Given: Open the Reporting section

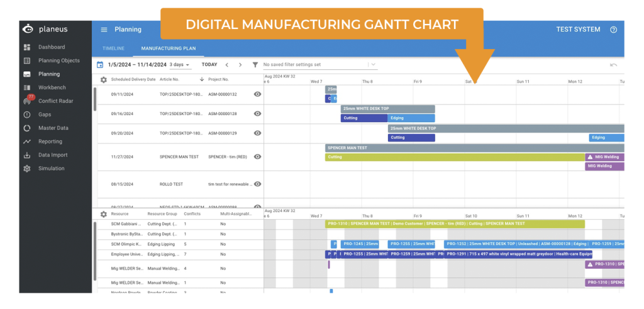Looking at the screenshot, I should (50, 142).
